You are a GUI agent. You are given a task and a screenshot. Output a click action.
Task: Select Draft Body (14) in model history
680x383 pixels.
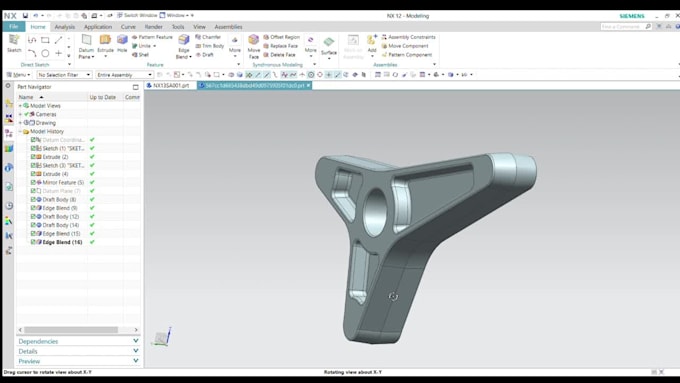click(61, 225)
